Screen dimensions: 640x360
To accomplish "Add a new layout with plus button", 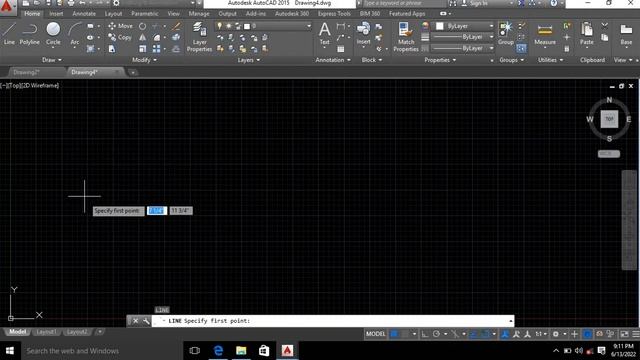I will coord(100,332).
